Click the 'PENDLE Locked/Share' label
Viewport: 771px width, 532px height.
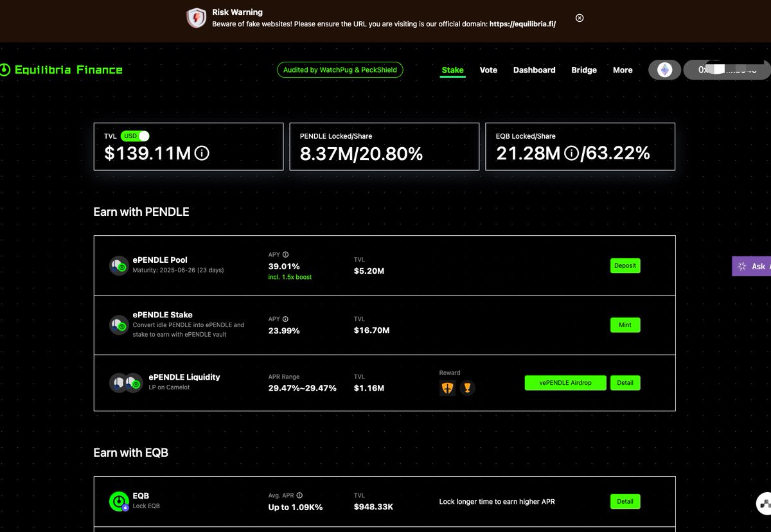coord(336,136)
